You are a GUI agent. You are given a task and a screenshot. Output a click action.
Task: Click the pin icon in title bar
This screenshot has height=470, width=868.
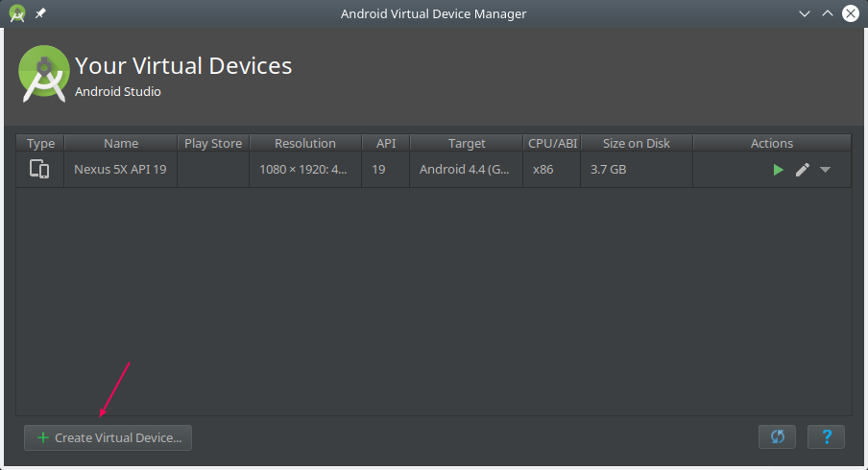click(40, 13)
